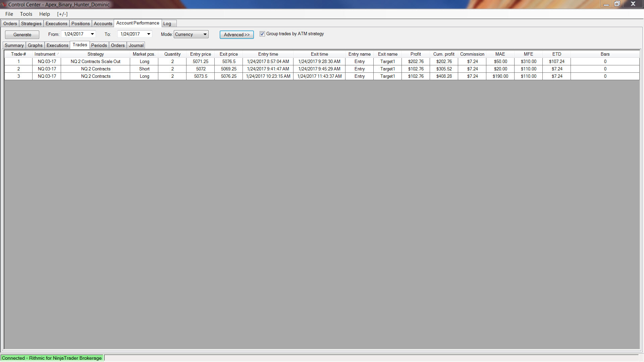This screenshot has height=362, width=644.
Task: Click the [+/-] menu item
Action: pyautogui.click(x=62, y=14)
